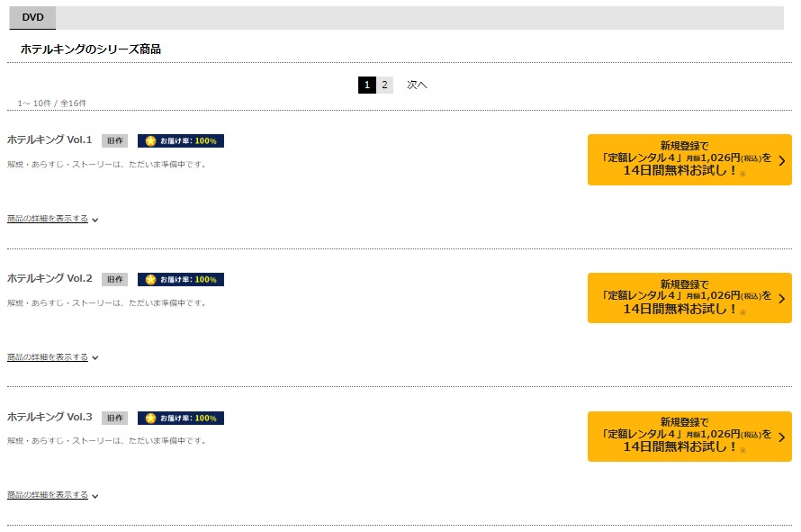This screenshot has height=532, width=801.
Task: Click the arrow on Vol.1 free trial banner
Action: tap(781, 160)
